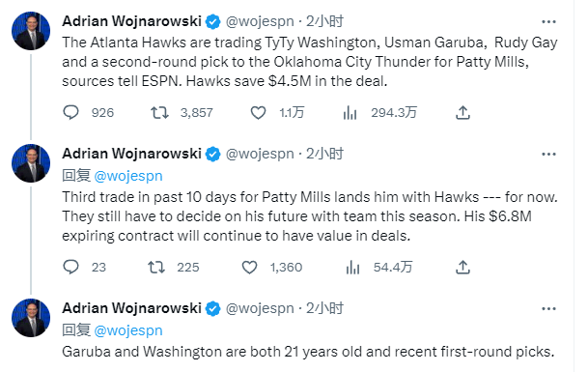Viewport: 588px width, 372px height.
Task: Reply to the tweet with 23 comments
Action: tap(70, 267)
